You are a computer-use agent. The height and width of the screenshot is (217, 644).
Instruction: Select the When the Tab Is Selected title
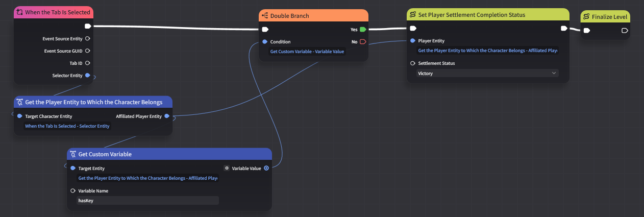coord(58,12)
